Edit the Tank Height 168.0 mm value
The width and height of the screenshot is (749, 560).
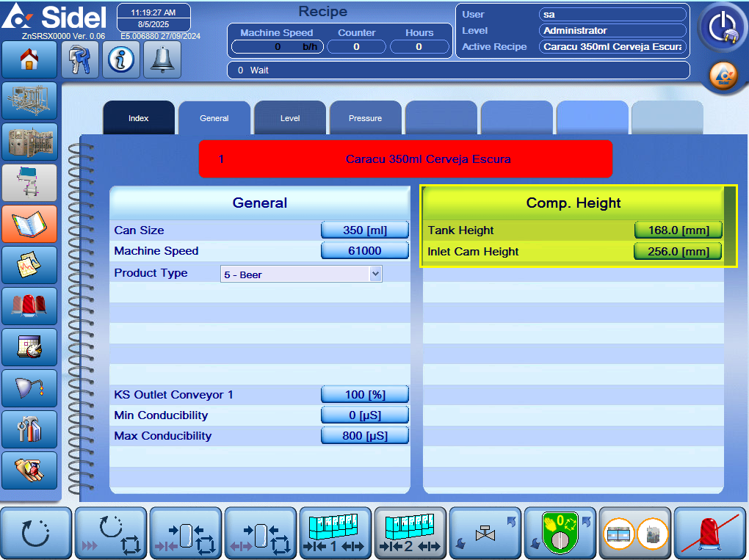(x=679, y=230)
